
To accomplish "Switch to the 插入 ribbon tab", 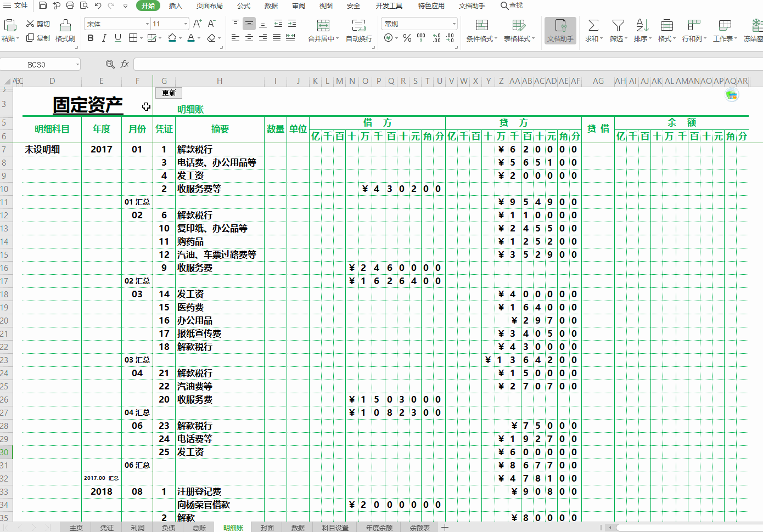I will click(175, 5).
